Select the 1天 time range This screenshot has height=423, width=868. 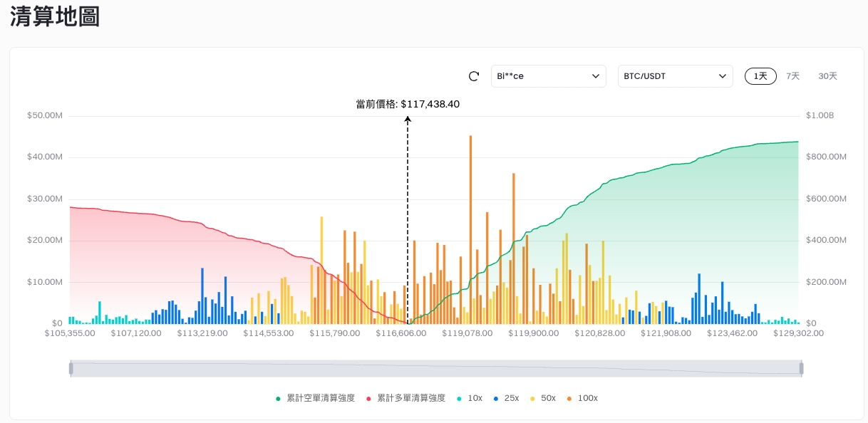pos(760,76)
